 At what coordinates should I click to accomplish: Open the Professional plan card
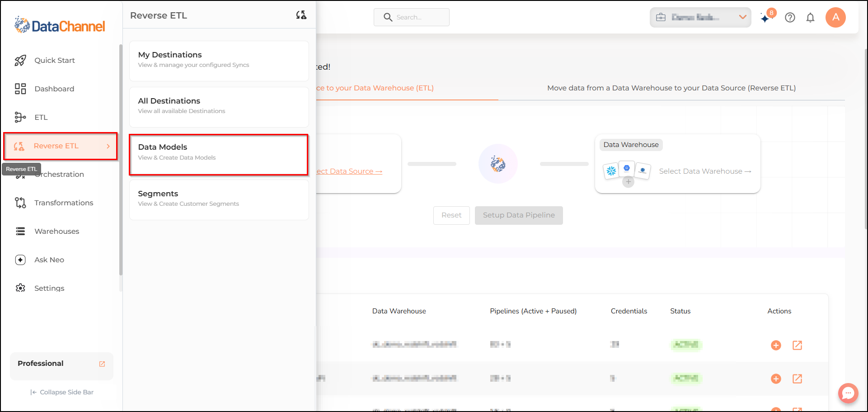pos(61,366)
